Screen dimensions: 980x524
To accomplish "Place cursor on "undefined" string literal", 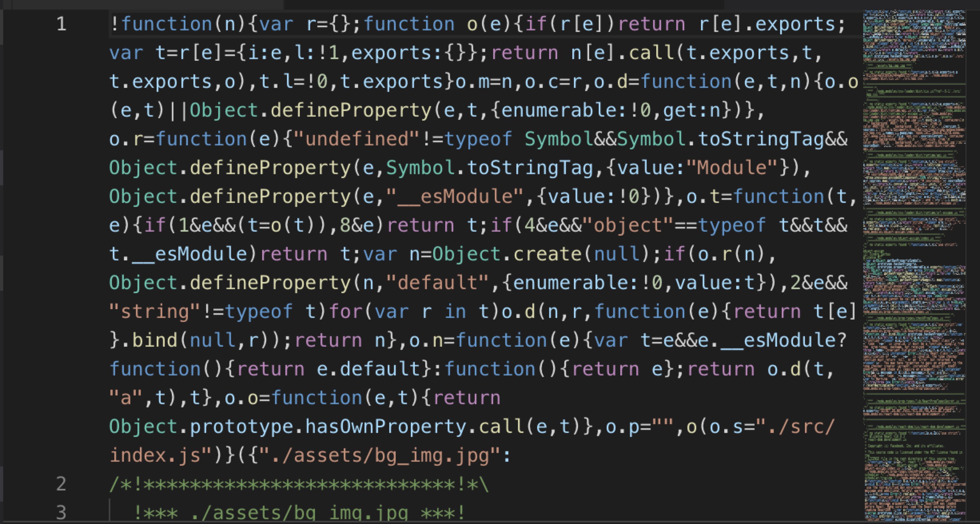I will pos(357,139).
